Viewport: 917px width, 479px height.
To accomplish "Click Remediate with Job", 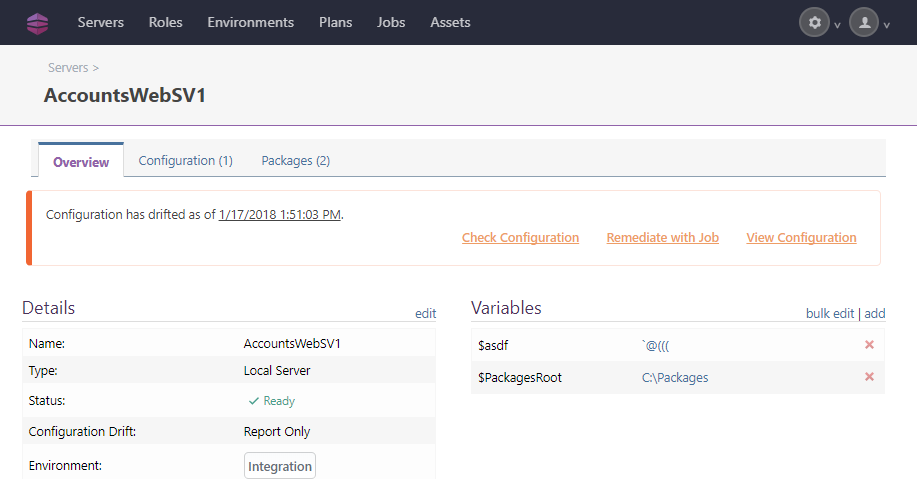I will coord(662,238).
